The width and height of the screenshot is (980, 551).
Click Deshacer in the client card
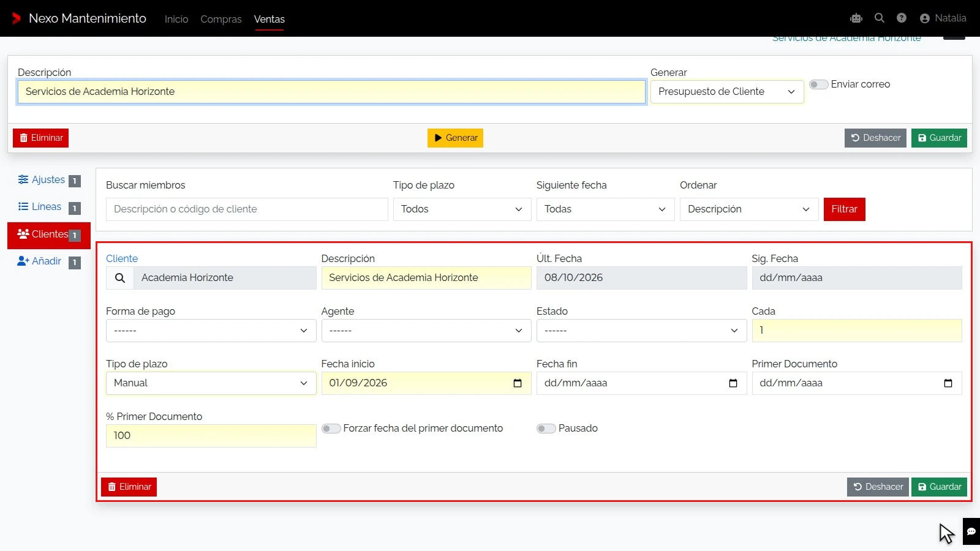[x=878, y=487]
